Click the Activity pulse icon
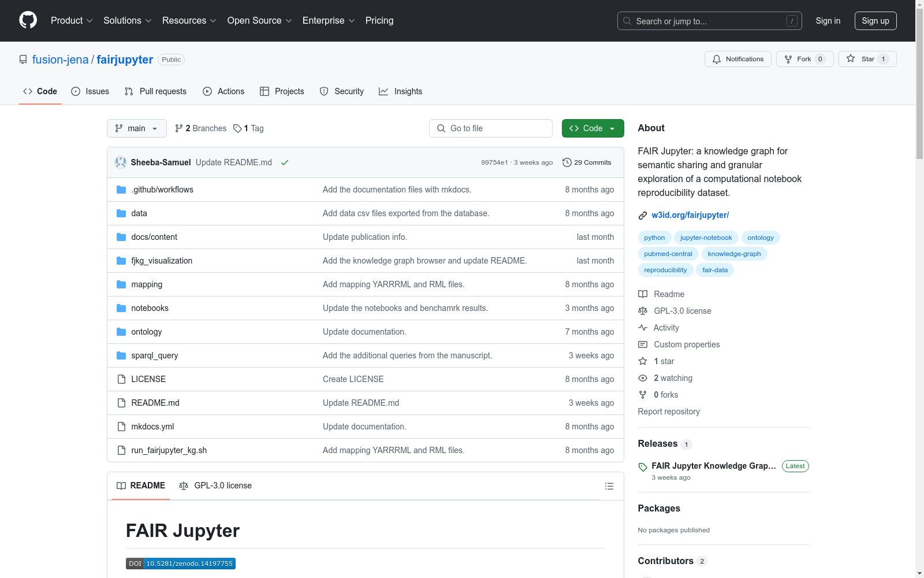Screen dimensions: 924x578 coord(643,328)
